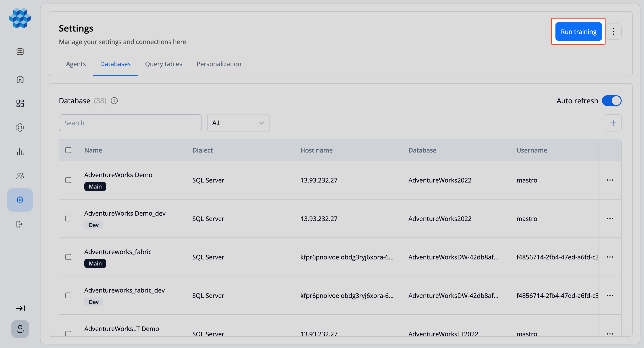The width and height of the screenshot is (644, 348).
Task: Check the AdventureWorks Demo_dev row checkbox
Action: [x=68, y=219]
